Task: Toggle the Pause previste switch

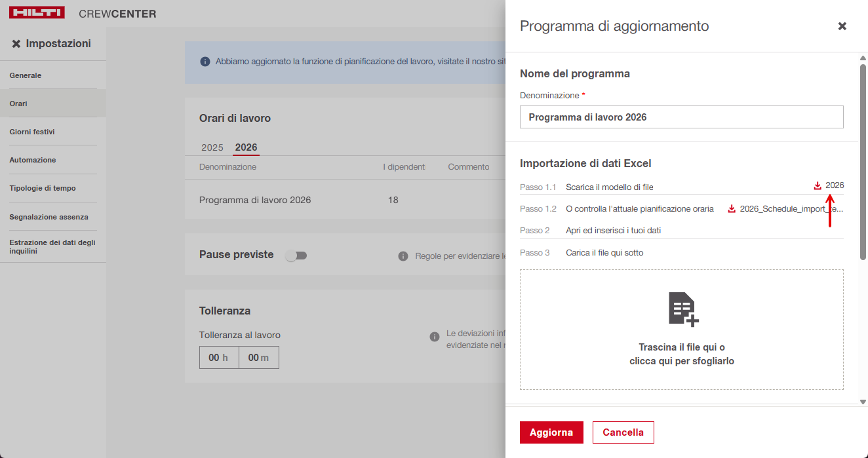Action: [296, 256]
